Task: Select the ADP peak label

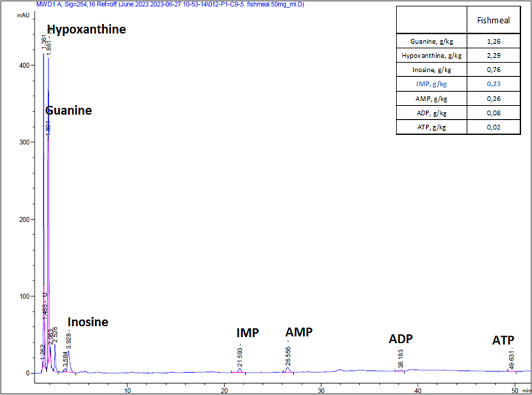Action: pos(401,340)
